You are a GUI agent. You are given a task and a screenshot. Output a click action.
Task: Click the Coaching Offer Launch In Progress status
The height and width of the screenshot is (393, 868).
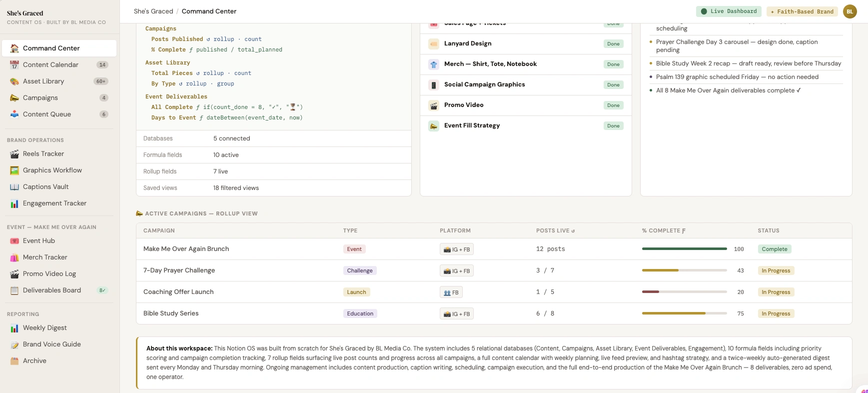coord(776,292)
